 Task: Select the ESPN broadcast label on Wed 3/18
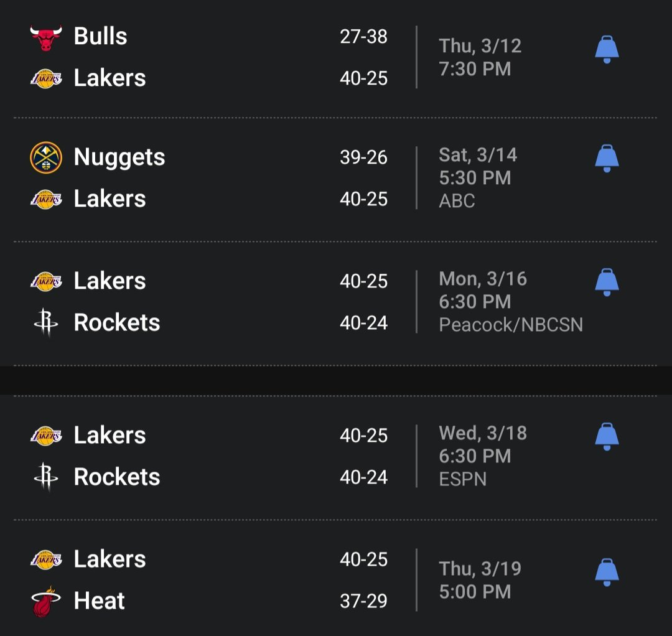point(463,479)
